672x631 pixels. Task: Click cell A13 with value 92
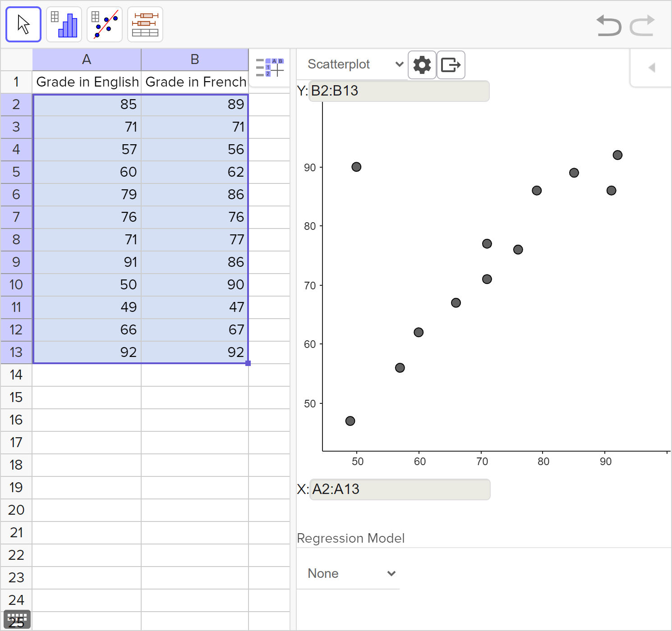[87, 352]
